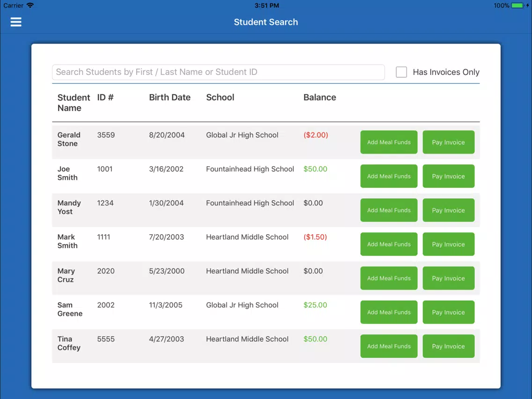Click student ID 2020
Screen dimensions: 532x399
(x=106, y=271)
